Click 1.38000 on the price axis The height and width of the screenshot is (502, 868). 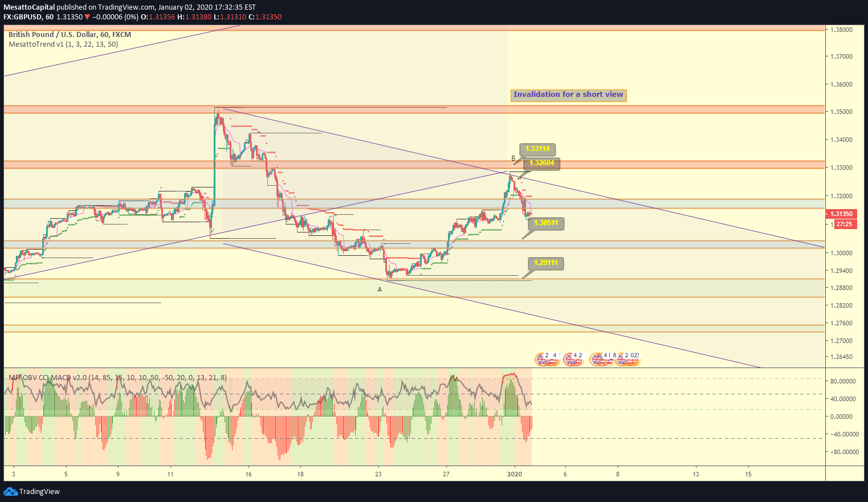pyautogui.click(x=841, y=30)
